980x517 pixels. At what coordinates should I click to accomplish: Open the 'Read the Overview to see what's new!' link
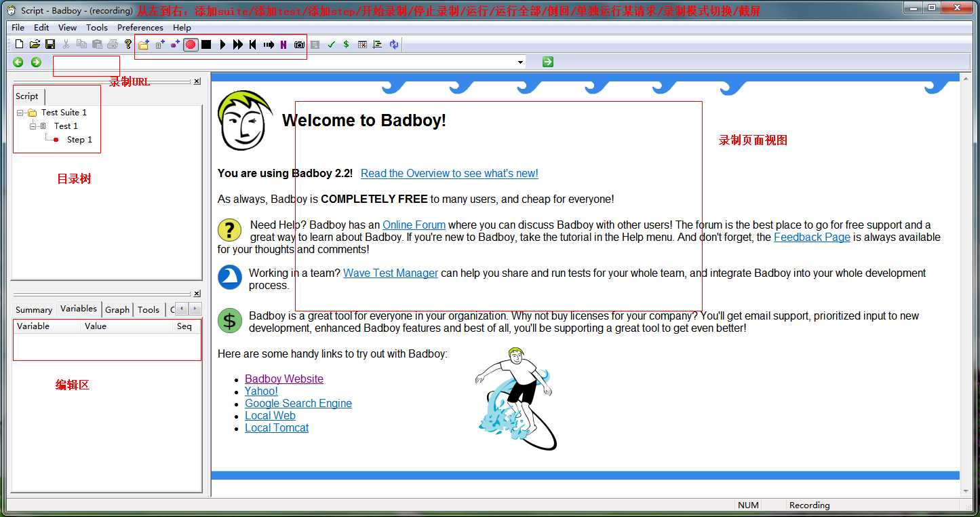point(450,174)
